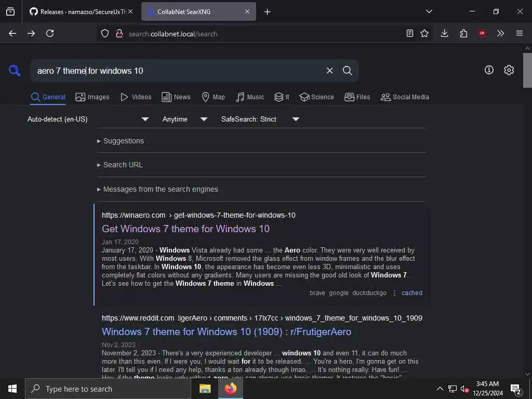532x399 pixels.
Task: Click the browser address bar
Action: (x=264, y=34)
